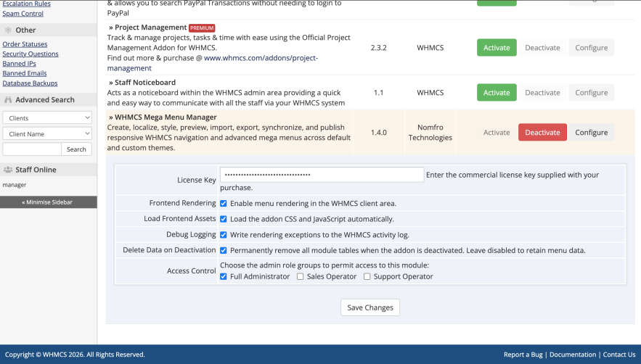Click the Advanced Search text input
Screen dimensions: 641x364
click(x=32, y=149)
